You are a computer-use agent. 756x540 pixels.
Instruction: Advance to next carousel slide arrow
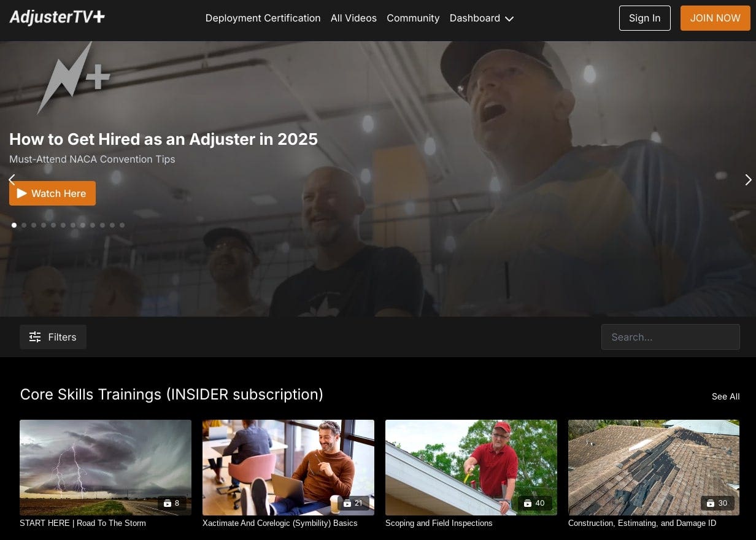[x=748, y=180]
